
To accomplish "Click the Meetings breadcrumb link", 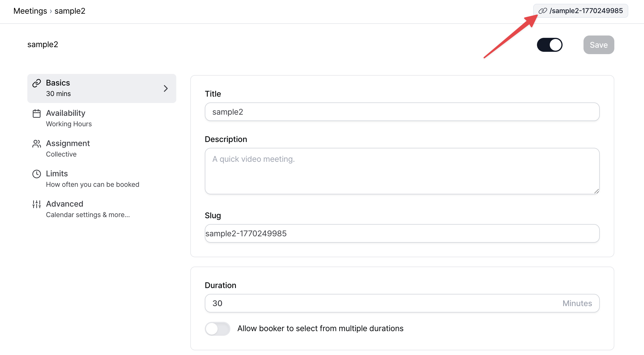I will pyautogui.click(x=30, y=11).
